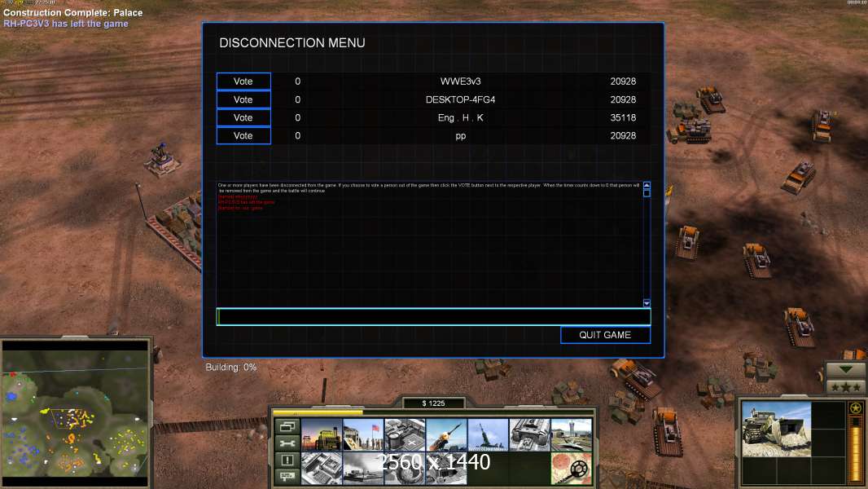The height and width of the screenshot is (489, 868).
Task: Click the message log scroll-up arrow
Action: pos(647,185)
